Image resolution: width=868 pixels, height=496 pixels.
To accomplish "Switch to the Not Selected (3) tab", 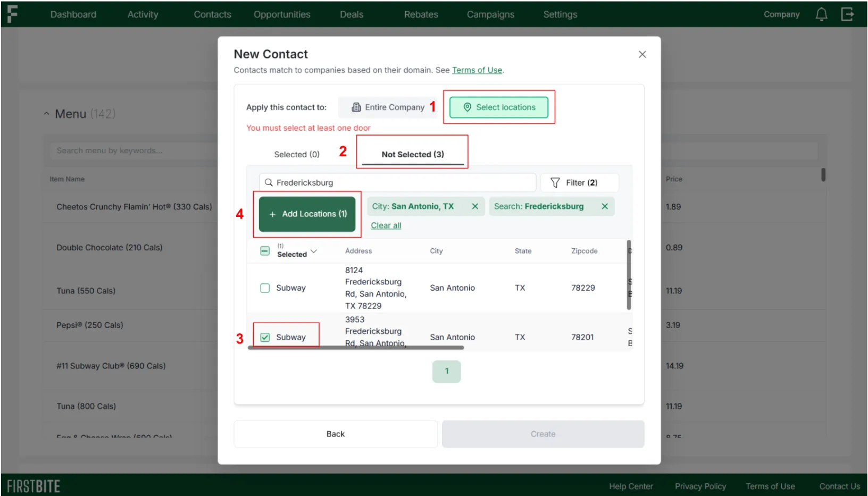I will tap(413, 154).
